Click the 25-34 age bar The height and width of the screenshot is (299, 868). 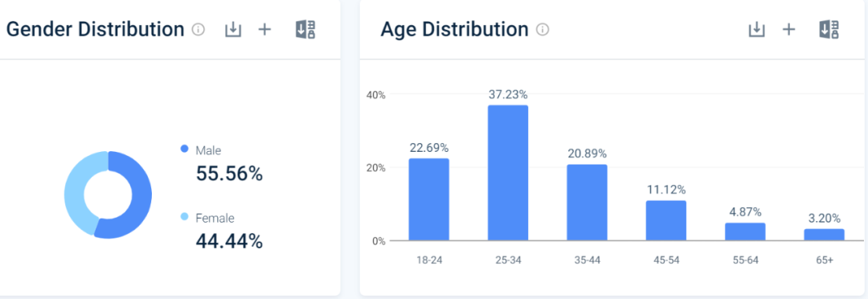pyautogui.click(x=508, y=173)
